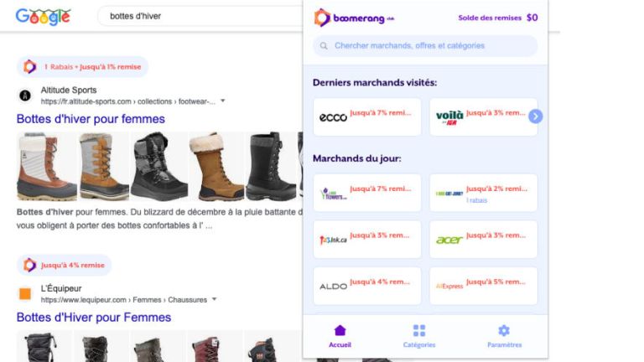Open the Paramètres tab
This screenshot has height=362, width=644.
pos(504,336)
